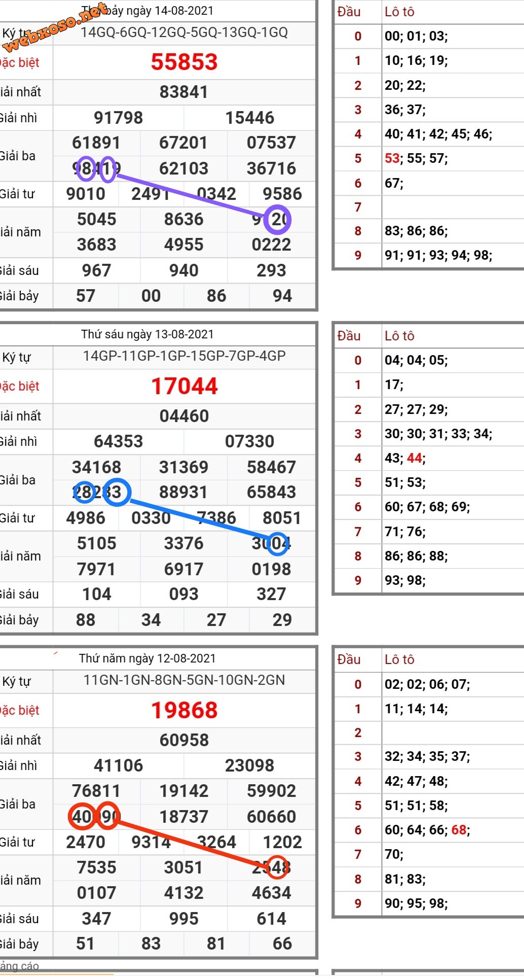Select fifth prize number 4955

tap(183, 244)
